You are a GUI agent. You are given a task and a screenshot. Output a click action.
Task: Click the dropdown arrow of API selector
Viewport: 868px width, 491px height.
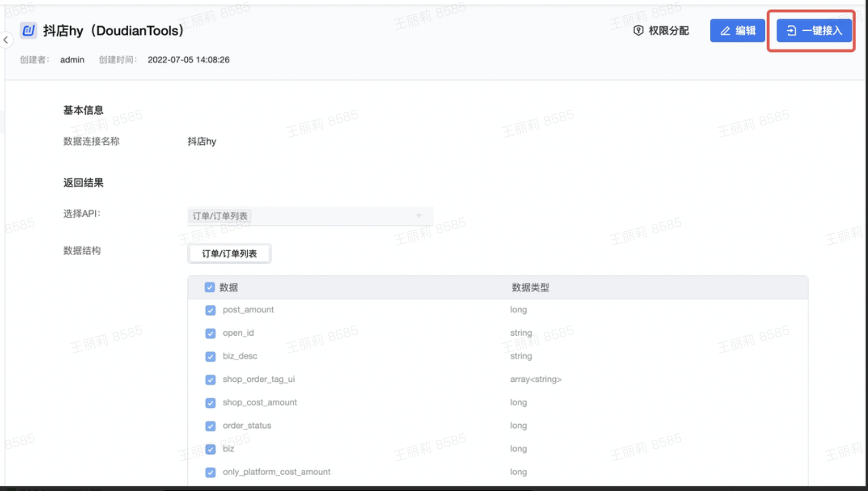419,216
